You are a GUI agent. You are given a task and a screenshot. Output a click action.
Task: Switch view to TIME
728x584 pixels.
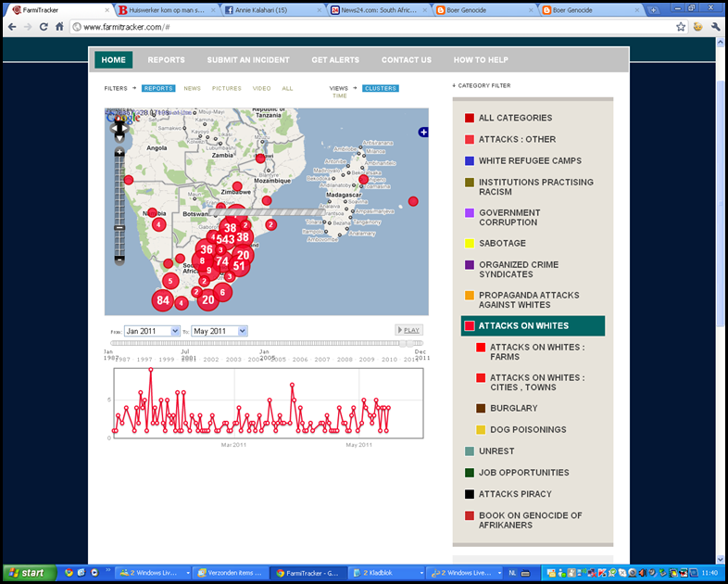coord(340,95)
